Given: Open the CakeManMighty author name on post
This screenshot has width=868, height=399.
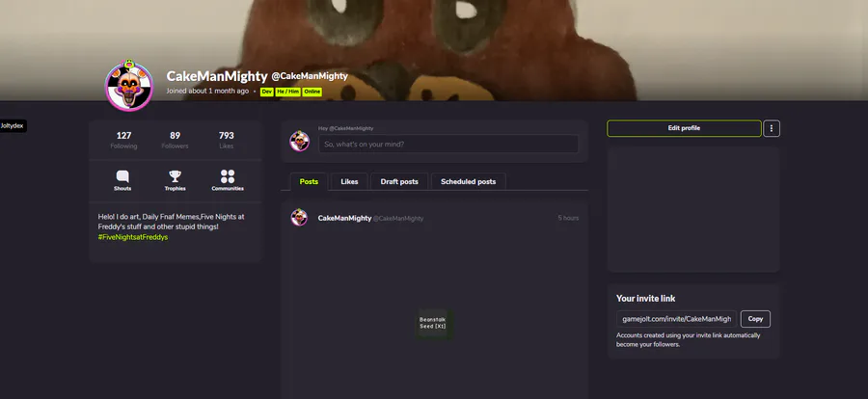Looking at the screenshot, I should (344, 218).
